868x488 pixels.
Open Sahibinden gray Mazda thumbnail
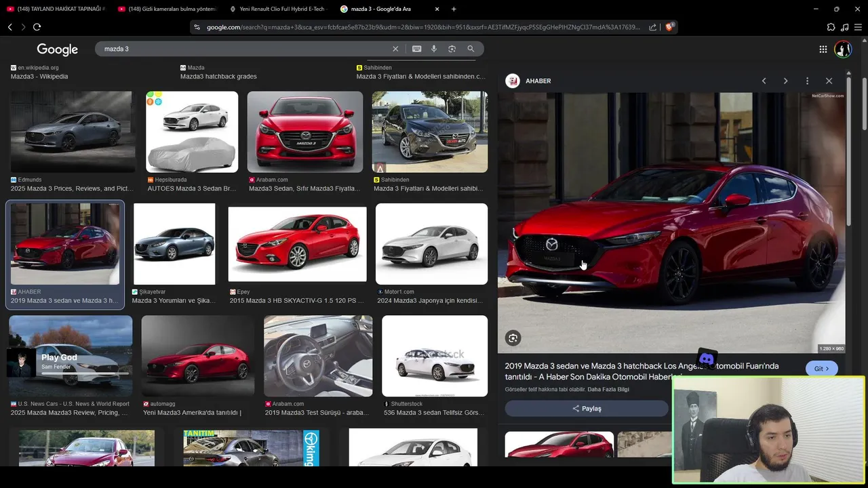[430, 132]
